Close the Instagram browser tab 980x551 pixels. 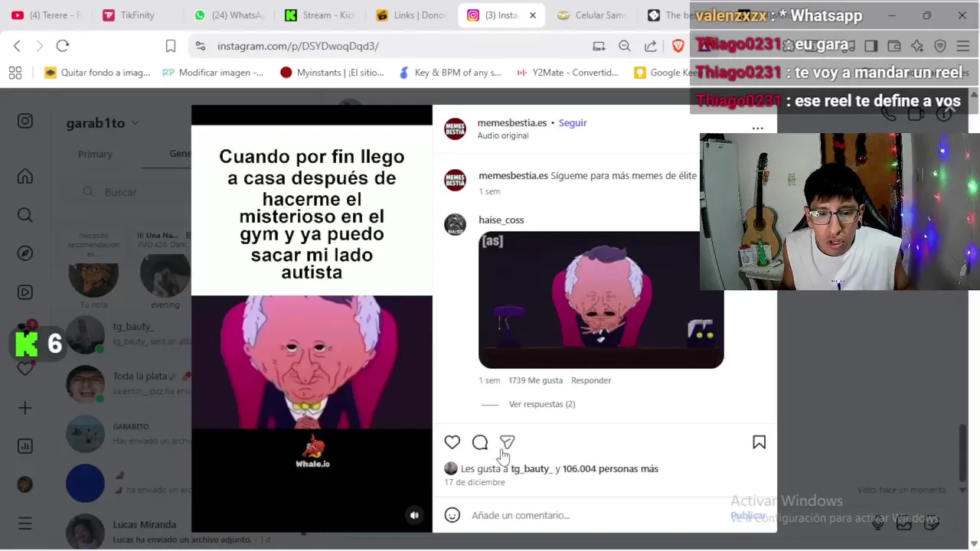[533, 15]
